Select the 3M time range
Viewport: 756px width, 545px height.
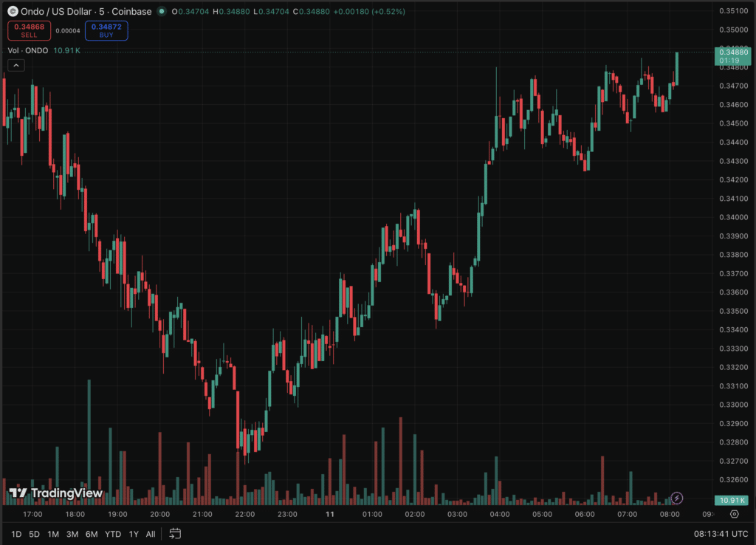tap(72, 534)
